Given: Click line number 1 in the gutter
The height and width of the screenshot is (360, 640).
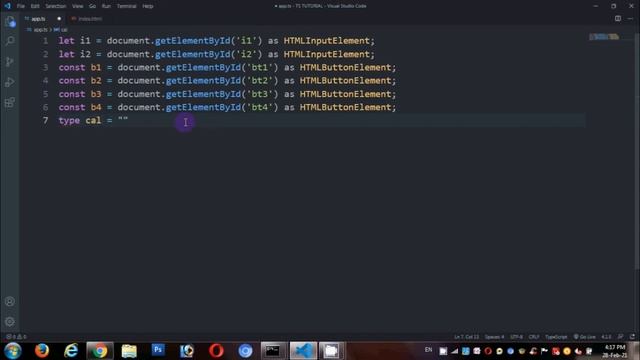Looking at the screenshot, I should click(45, 41).
